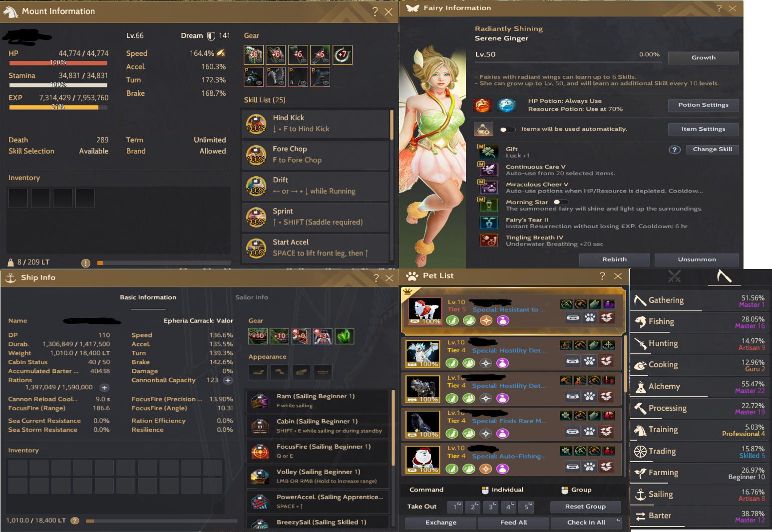Click the Potion Settings button
The image size is (772, 532).
point(703,105)
